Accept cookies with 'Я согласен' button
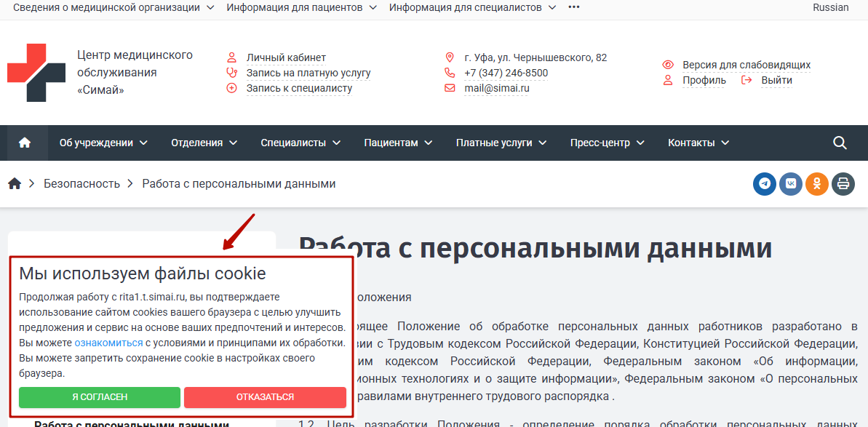The height and width of the screenshot is (427, 868). point(100,397)
